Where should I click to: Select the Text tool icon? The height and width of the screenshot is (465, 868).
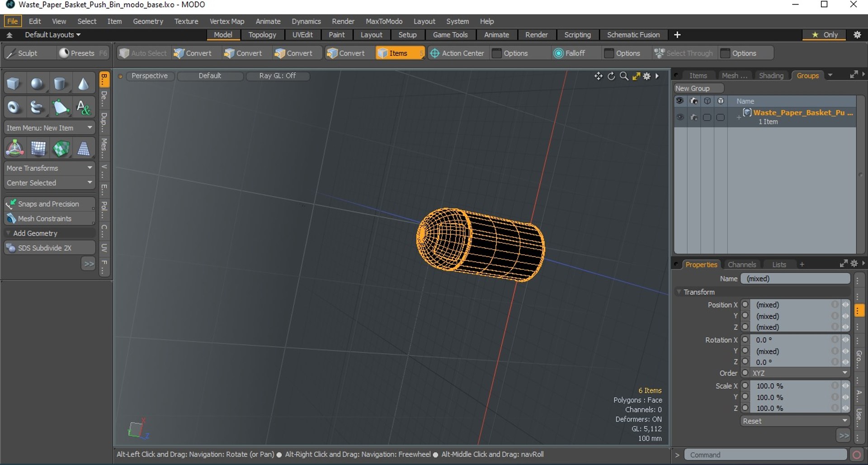[x=84, y=108]
